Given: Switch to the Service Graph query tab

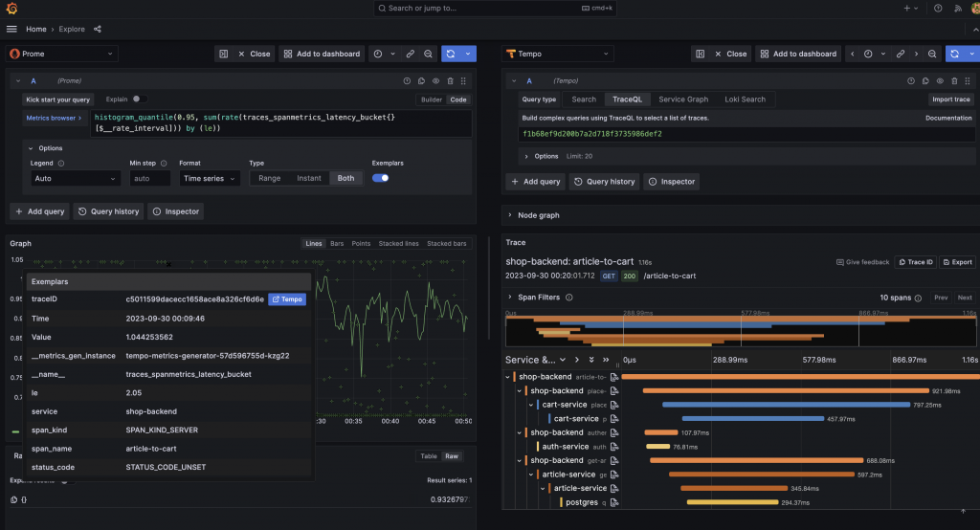Looking at the screenshot, I should (x=683, y=99).
